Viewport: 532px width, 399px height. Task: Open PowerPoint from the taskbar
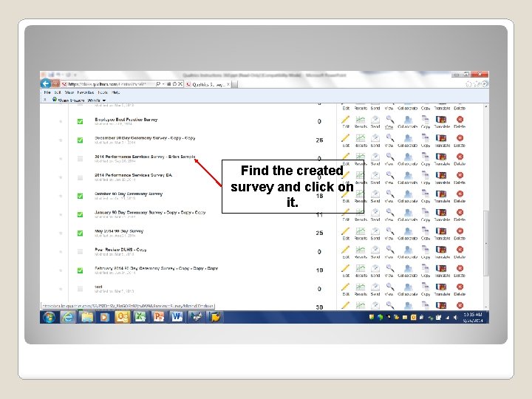(158, 317)
